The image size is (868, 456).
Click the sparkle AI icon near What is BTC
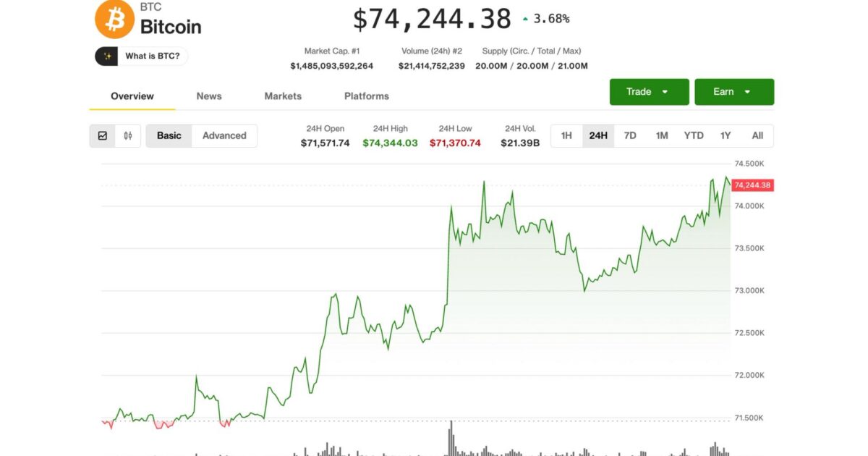click(x=106, y=56)
